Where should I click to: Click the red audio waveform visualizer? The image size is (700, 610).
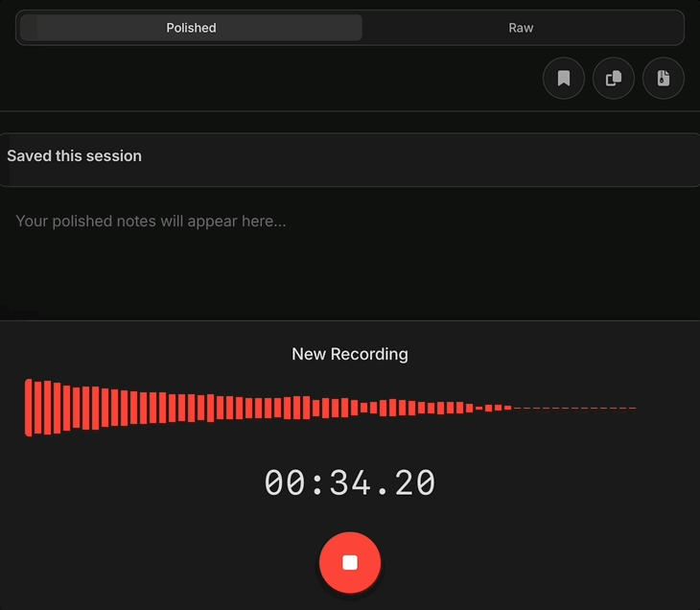click(x=331, y=408)
